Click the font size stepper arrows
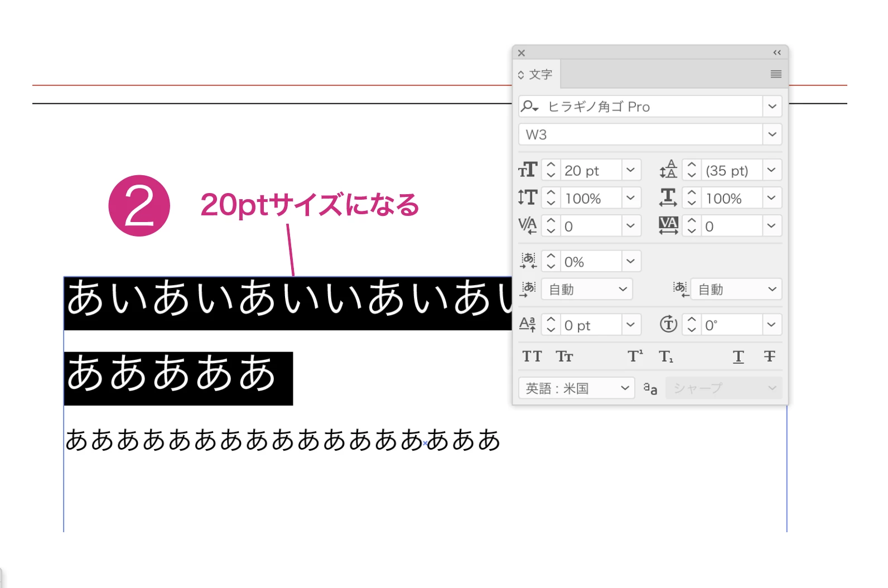This screenshot has height=588, width=888. coord(551,170)
